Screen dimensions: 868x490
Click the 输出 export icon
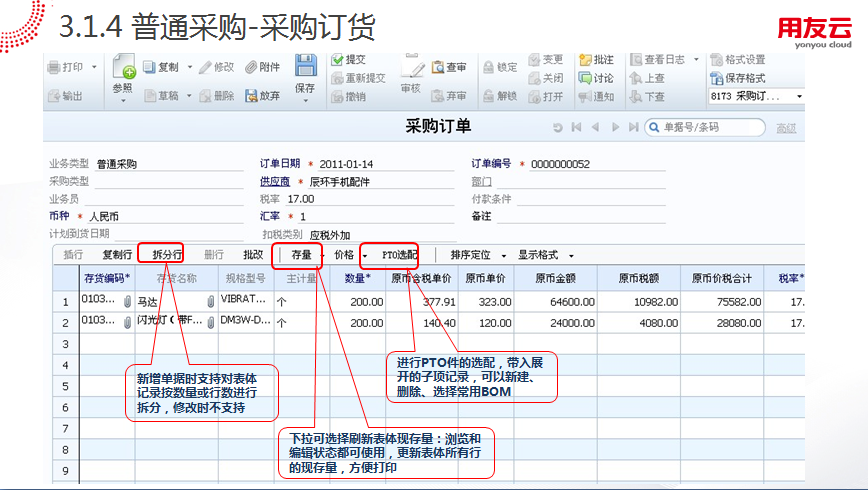click(x=54, y=96)
